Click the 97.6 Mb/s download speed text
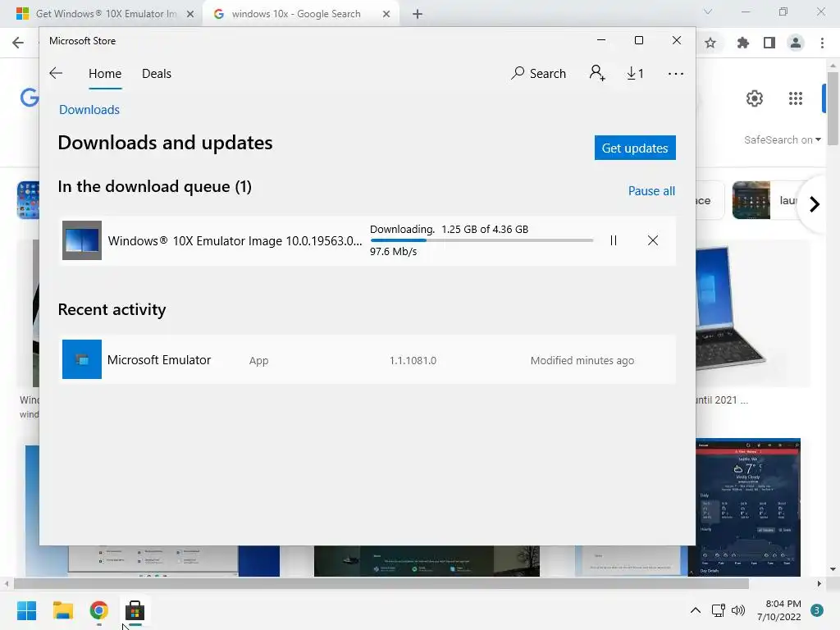The height and width of the screenshot is (630, 840). (393, 251)
